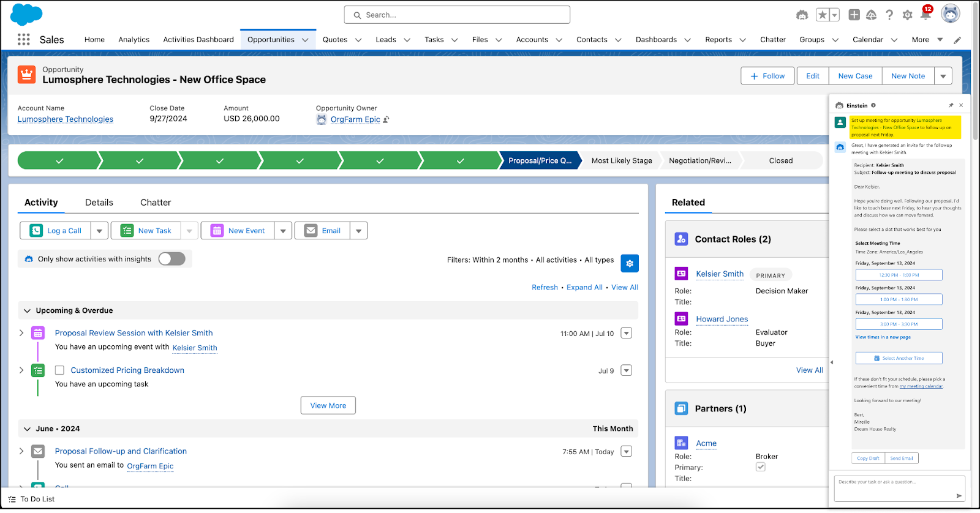The image size is (980, 513).
Task: Open the Log a Call dropdown arrow
Action: pos(99,231)
